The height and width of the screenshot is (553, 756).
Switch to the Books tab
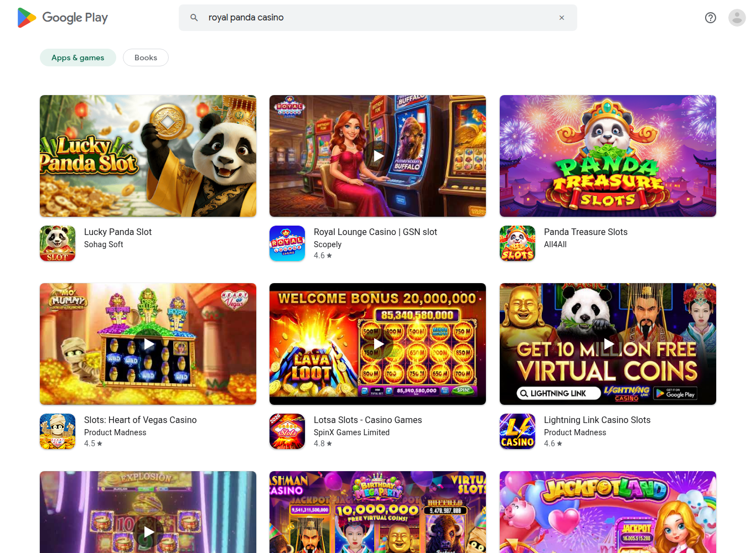pos(146,58)
